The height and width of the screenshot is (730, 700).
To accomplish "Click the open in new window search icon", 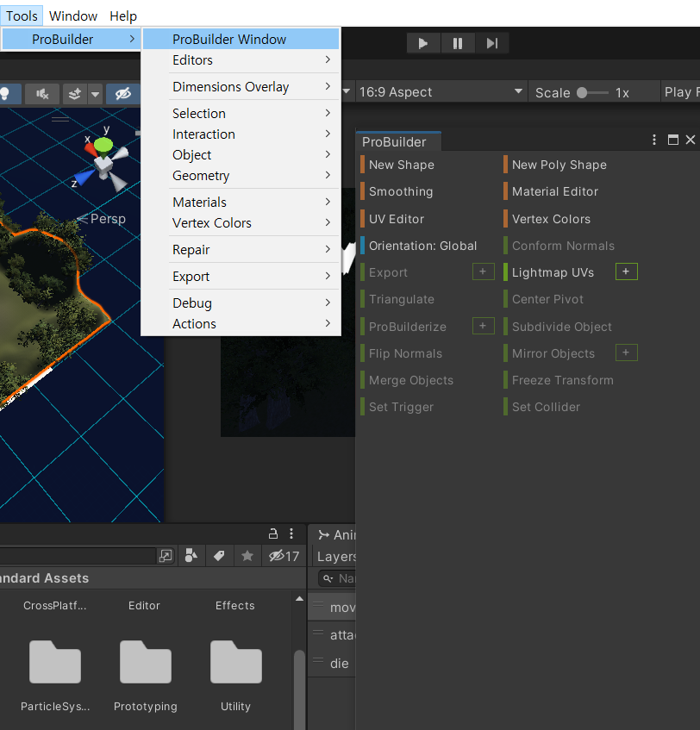I will [x=166, y=555].
